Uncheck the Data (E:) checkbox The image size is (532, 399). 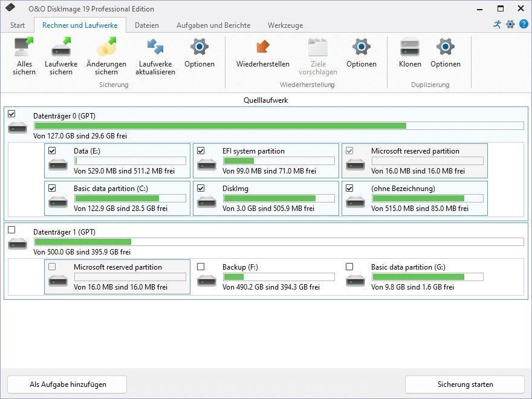click(x=52, y=151)
